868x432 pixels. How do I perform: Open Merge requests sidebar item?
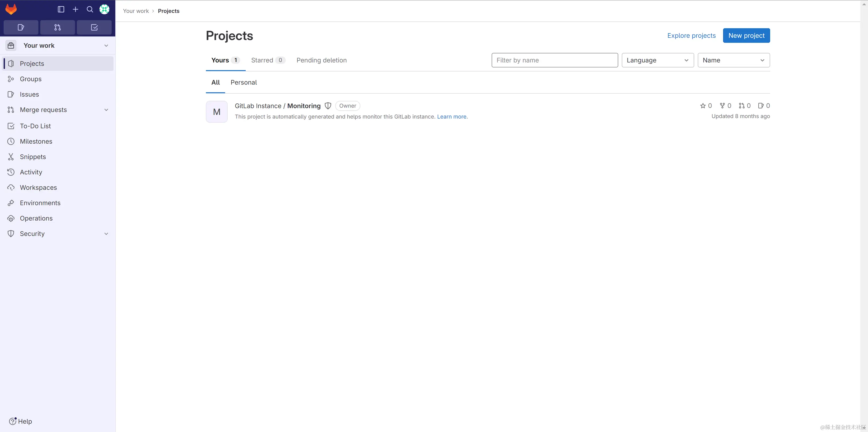click(58, 110)
